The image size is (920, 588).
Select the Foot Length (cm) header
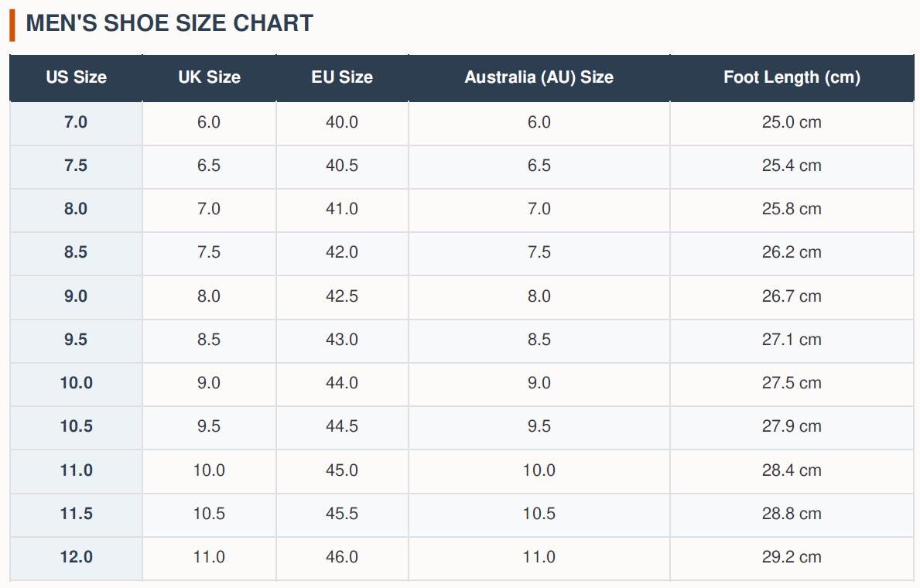point(792,77)
